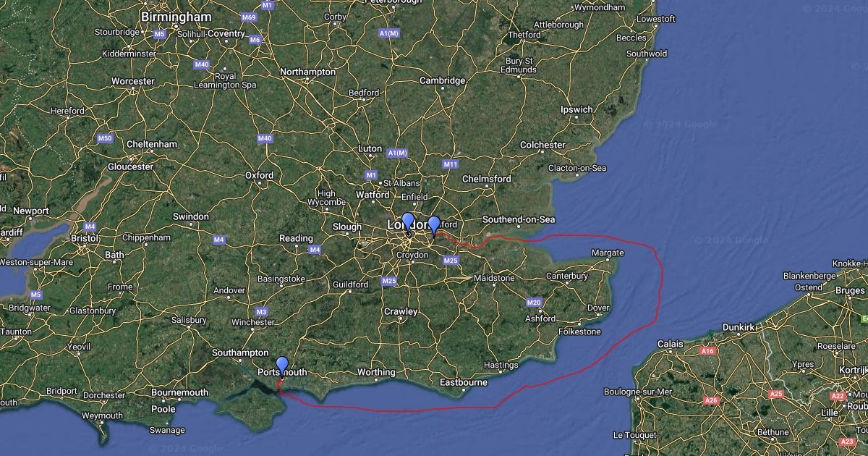Click the M1 shield near St Albans
Viewport: 868px width, 456px height.
371,175
